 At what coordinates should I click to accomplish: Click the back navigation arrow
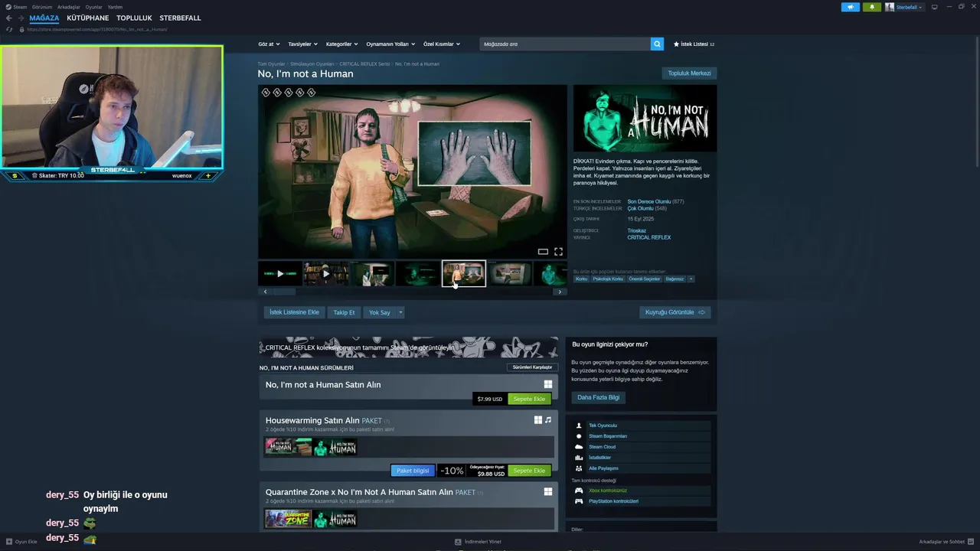tap(9, 18)
